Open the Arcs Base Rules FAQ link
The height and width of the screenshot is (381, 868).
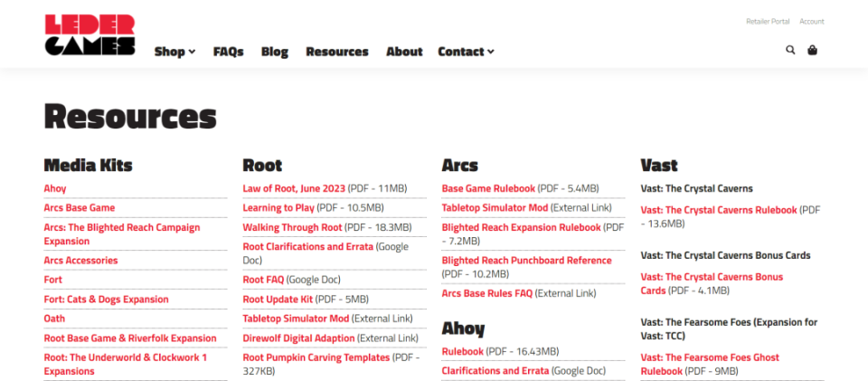(x=487, y=293)
